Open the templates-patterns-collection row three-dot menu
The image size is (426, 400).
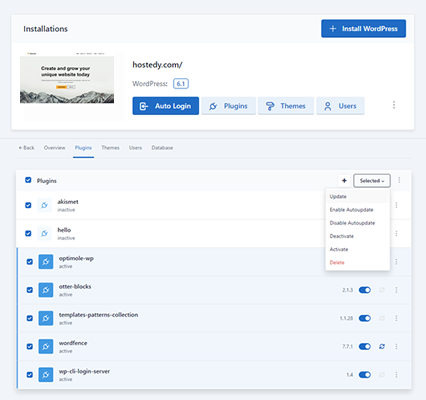coord(396,318)
